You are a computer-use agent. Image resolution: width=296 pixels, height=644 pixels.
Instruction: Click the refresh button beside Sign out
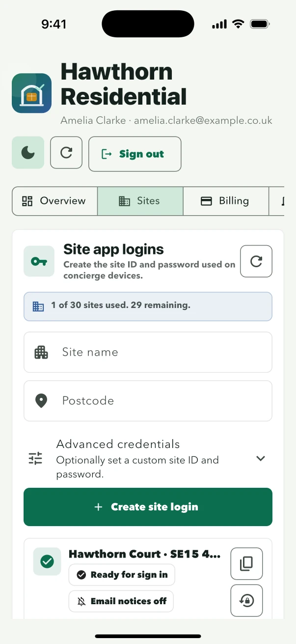(66, 153)
